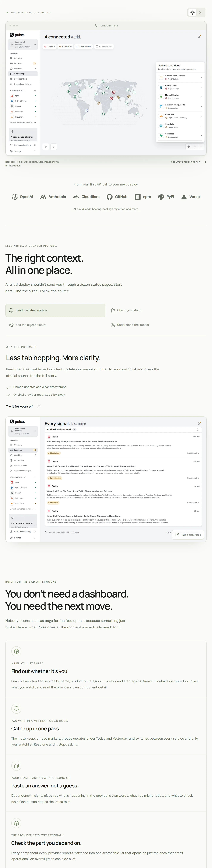
Task: Click the Cloudflare logo in provider strip
Action: pyautogui.click(x=86, y=197)
